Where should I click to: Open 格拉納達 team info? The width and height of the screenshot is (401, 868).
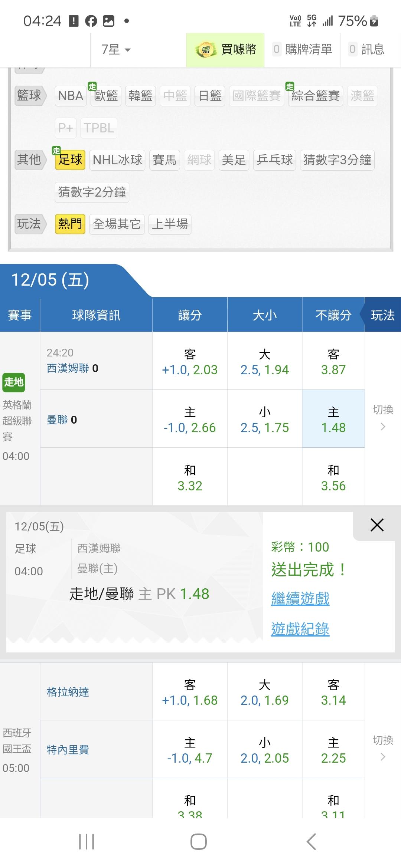coord(68,692)
